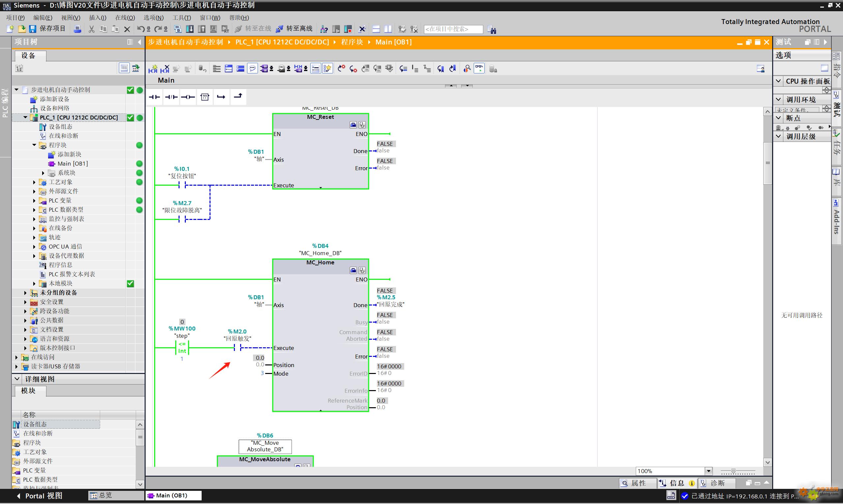Toggle the monitoring glasses icon on/off
Image resolution: width=843 pixels, height=504 pixels.
coord(479,68)
